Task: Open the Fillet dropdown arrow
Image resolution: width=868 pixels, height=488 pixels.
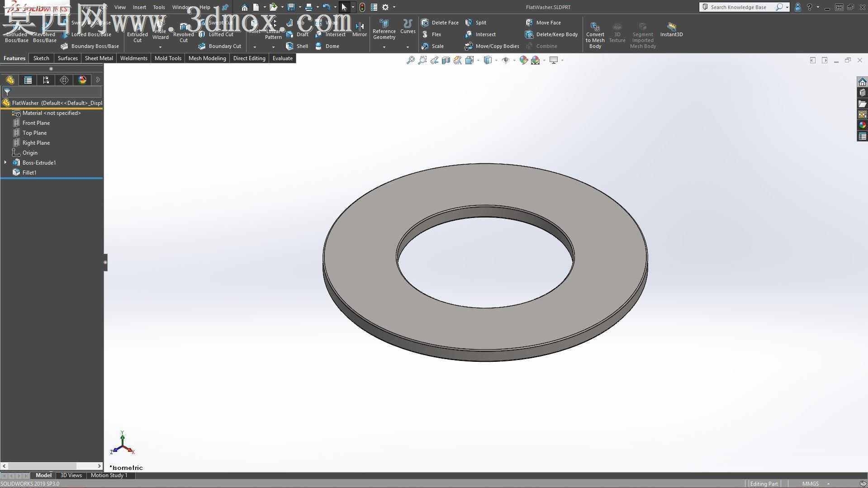Action: pos(255,47)
